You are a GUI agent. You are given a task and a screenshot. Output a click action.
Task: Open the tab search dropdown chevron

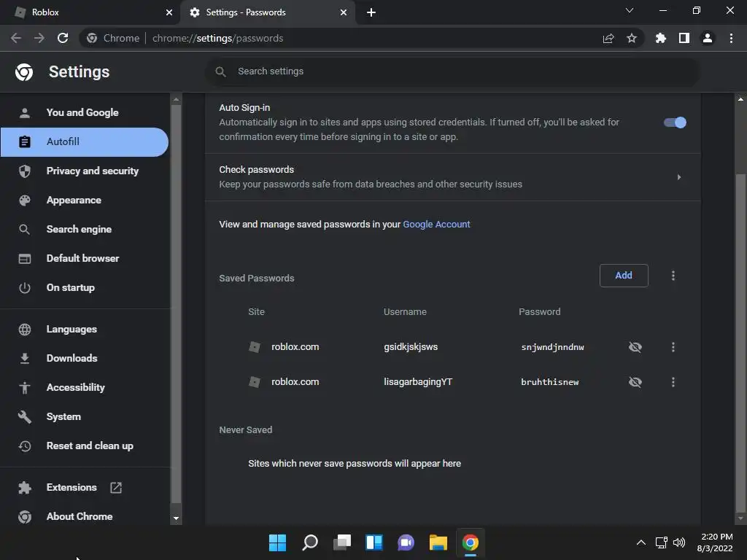coord(630,10)
